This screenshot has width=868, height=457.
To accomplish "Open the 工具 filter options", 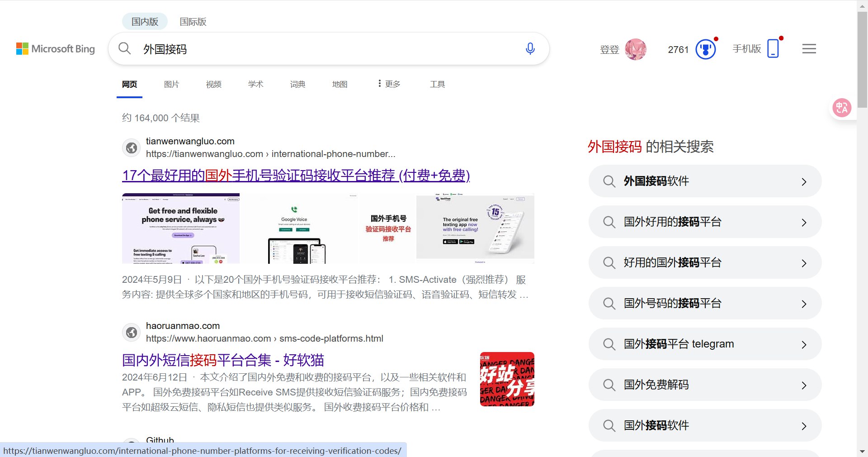I will (x=437, y=84).
